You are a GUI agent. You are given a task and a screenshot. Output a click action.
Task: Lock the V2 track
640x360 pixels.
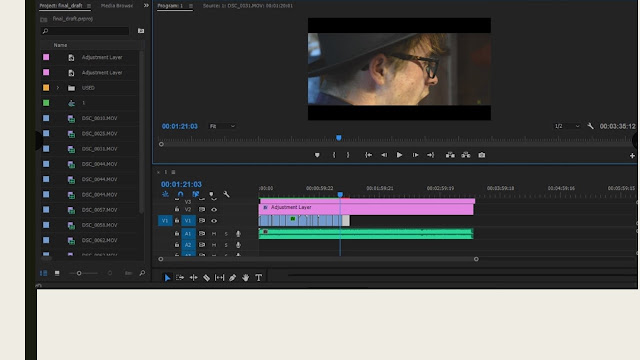[x=177, y=209]
